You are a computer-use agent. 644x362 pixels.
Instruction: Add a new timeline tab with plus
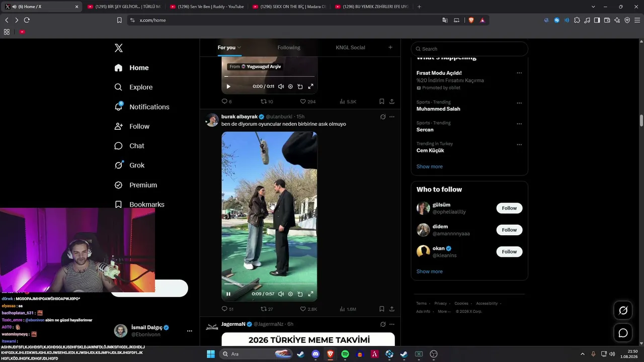coord(390,48)
